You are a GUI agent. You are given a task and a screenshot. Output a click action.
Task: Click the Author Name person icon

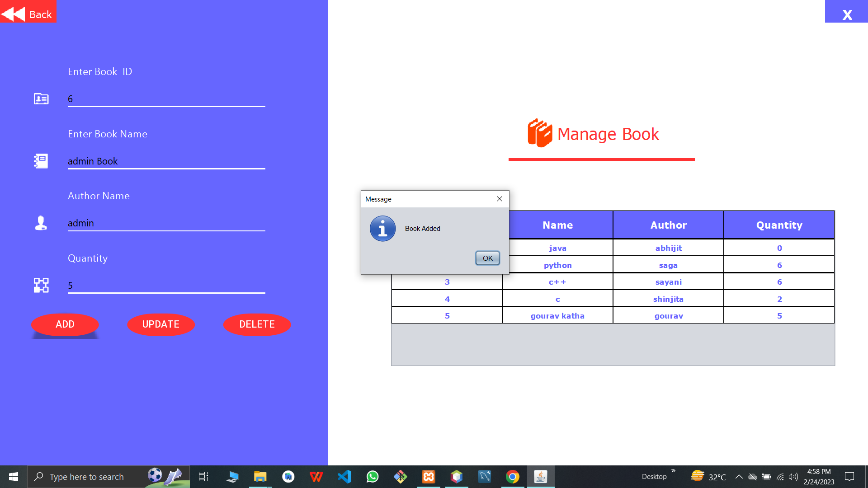[41, 223]
